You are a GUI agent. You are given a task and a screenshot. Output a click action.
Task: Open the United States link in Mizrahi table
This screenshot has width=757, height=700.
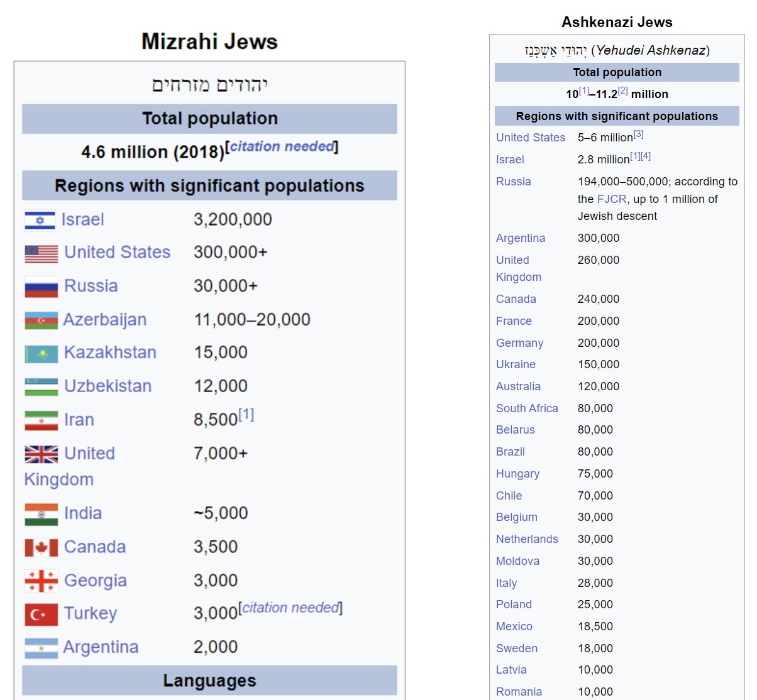point(117,253)
